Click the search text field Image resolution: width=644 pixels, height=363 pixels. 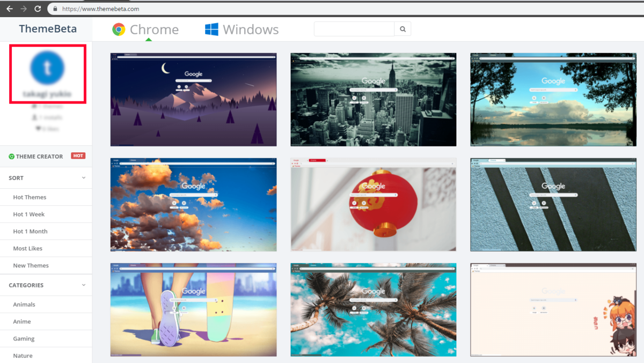point(353,28)
